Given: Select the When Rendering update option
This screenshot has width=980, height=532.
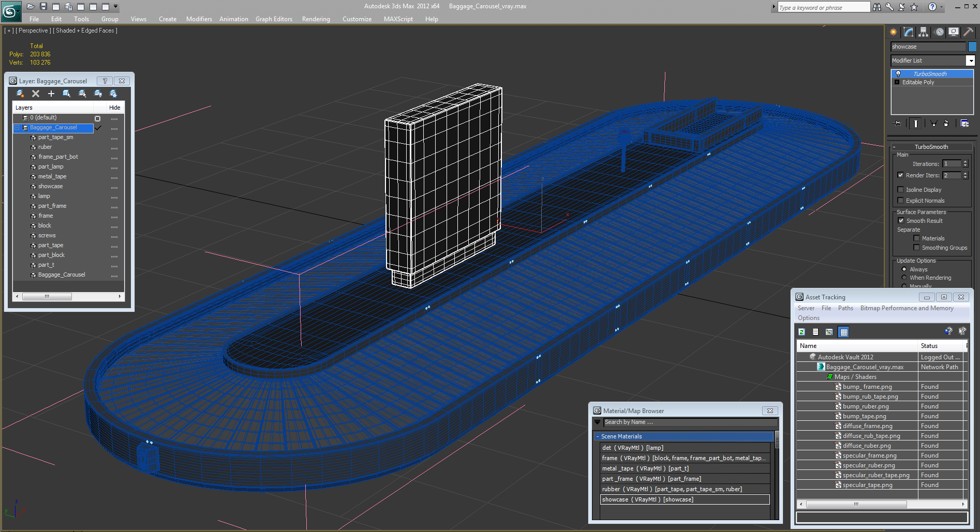Looking at the screenshot, I should [904, 278].
